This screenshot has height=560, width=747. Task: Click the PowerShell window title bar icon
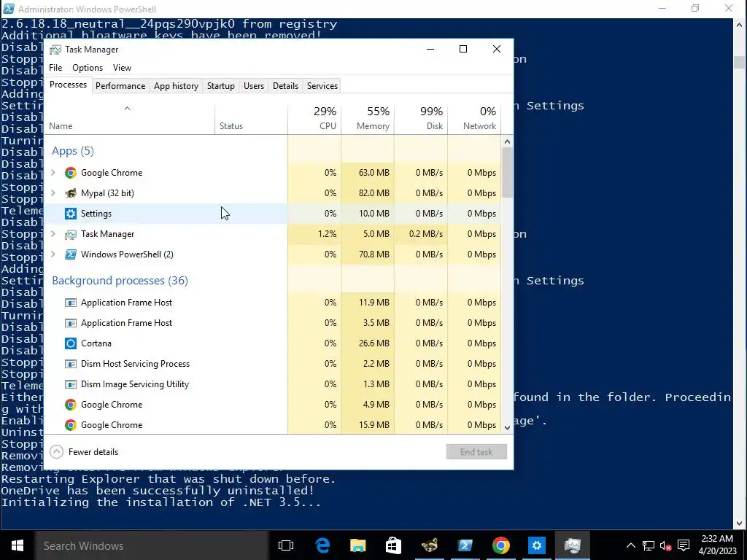point(8,9)
